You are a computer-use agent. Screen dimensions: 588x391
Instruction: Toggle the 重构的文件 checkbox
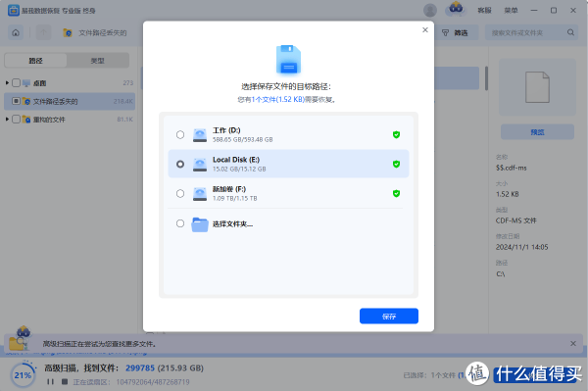click(x=16, y=120)
